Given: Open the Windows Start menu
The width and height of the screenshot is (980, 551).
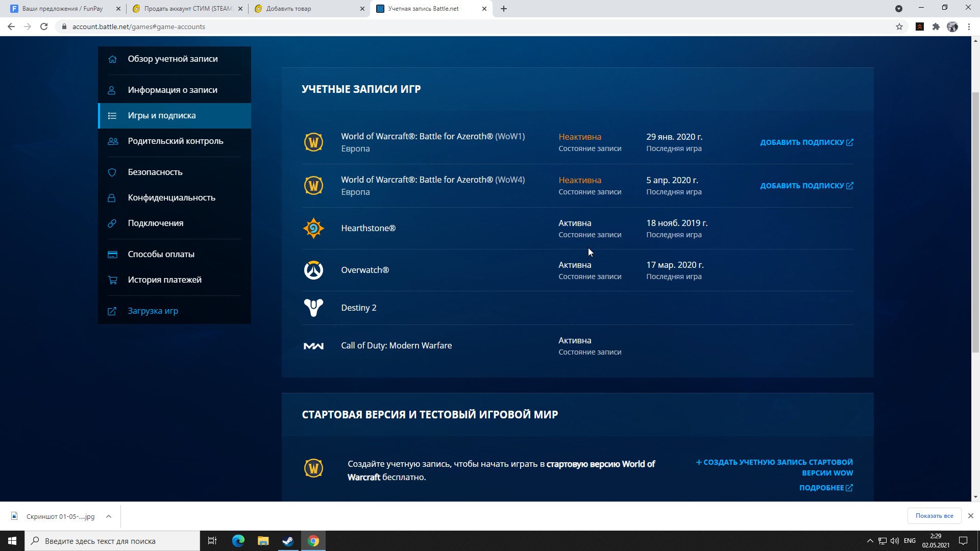Looking at the screenshot, I should tap(12, 541).
